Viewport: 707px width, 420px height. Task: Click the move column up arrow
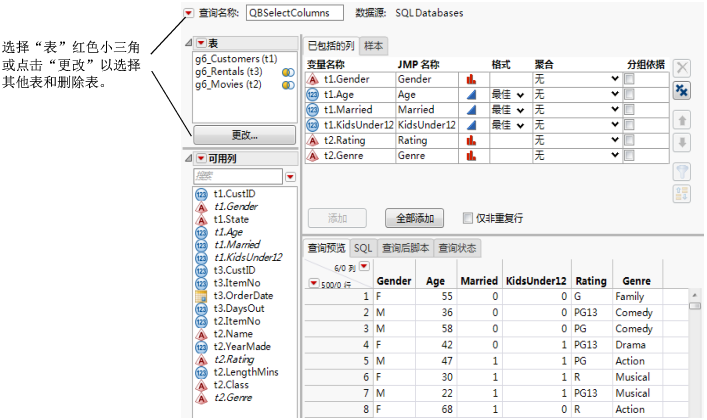pyautogui.click(x=682, y=120)
